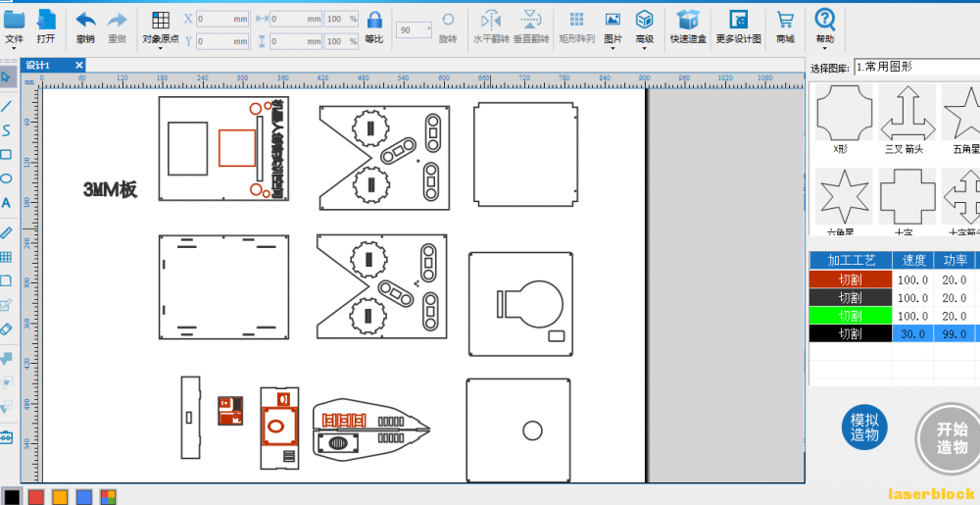The width and height of the screenshot is (980, 505).
Task: Select the arrow pointer tool
Action: pyautogui.click(x=6, y=76)
